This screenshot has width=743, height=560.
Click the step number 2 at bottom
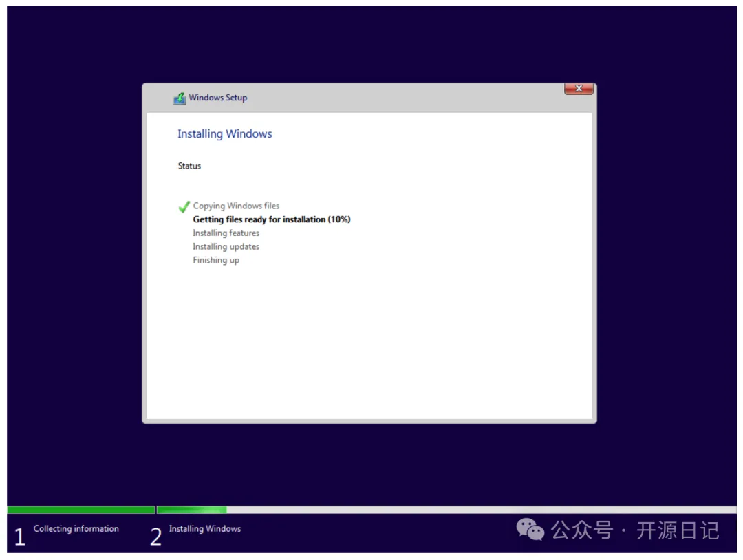tap(156, 537)
